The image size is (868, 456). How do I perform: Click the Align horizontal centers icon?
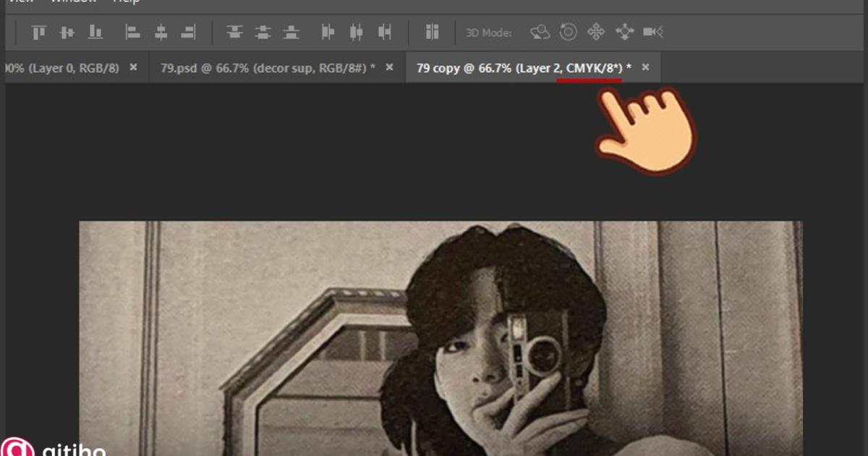point(161,32)
